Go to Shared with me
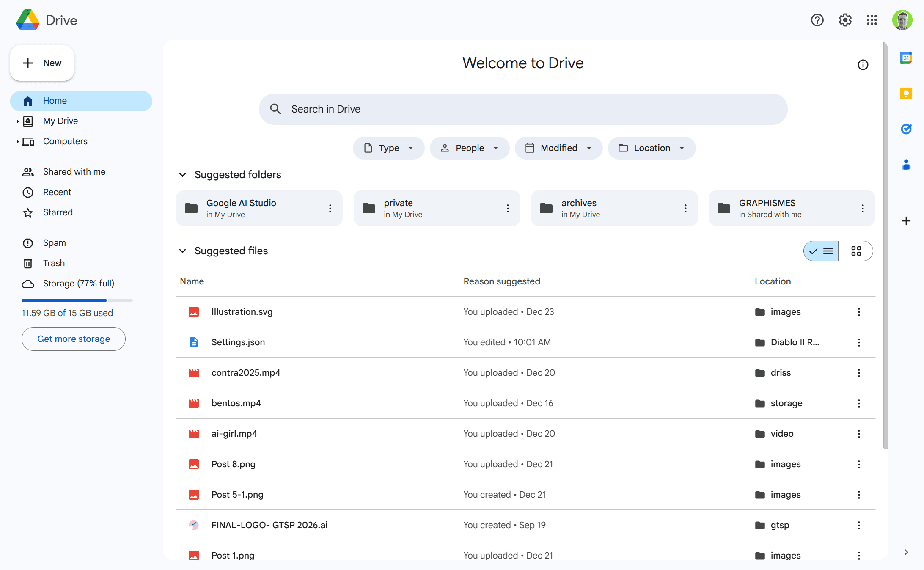 [x=74, y=172]
